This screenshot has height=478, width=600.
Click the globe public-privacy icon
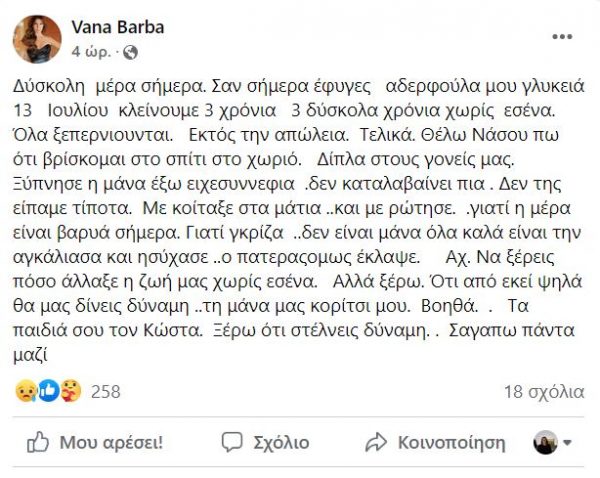click(133, 49)
